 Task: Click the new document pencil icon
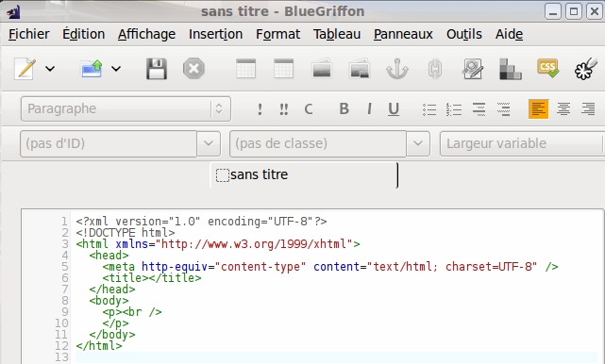pos(25,69)
